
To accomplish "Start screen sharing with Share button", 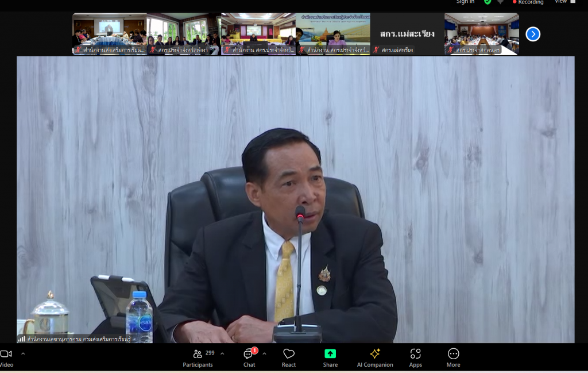I will [x=330, y=357].
